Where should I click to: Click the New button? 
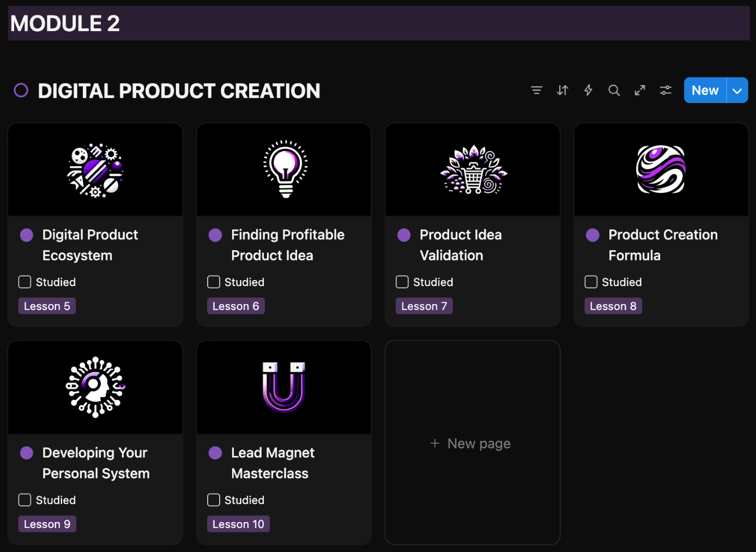click(705, 90)
